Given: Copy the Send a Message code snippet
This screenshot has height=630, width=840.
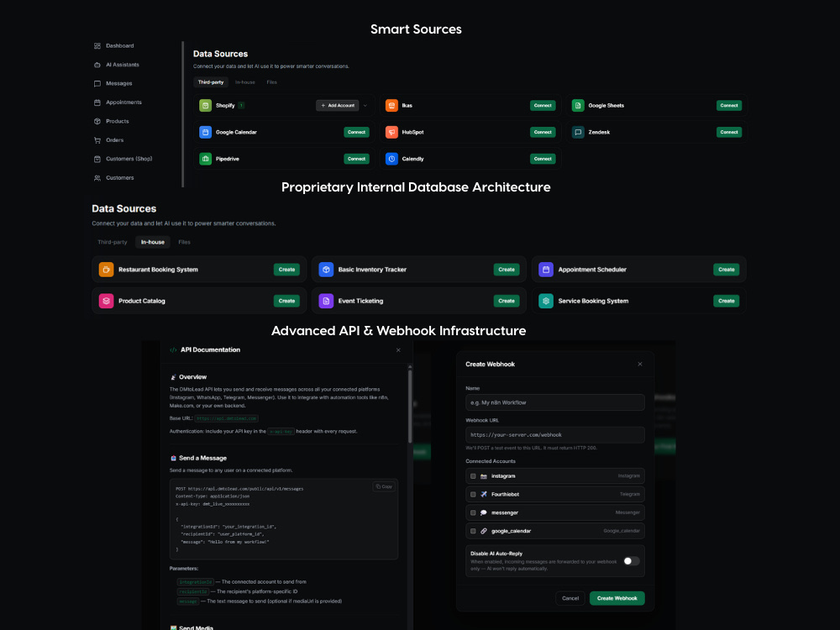Looking at the screenshot, I should point(384,486).
